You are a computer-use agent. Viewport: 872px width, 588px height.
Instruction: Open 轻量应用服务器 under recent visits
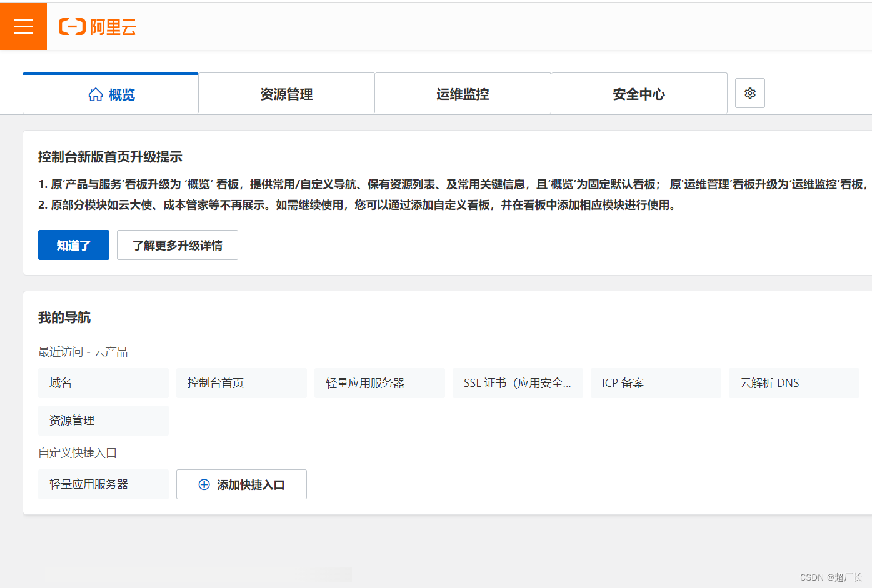[x=380, y=383]
